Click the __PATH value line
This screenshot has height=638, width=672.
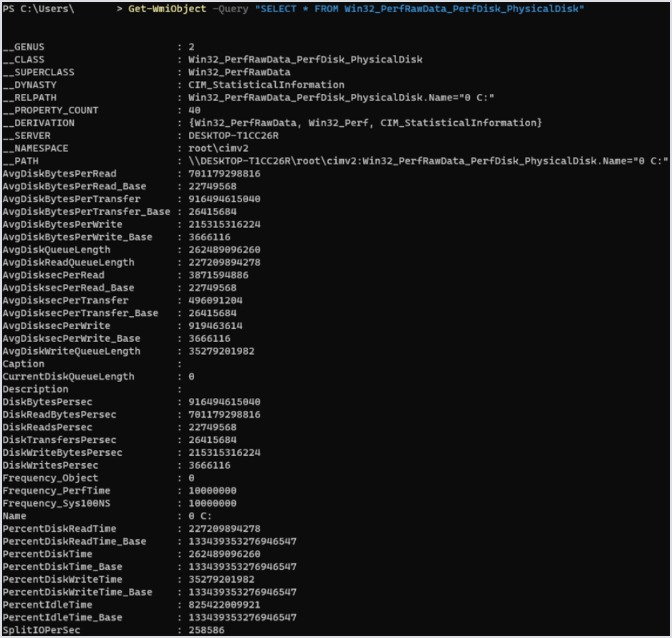pyautogui.click(x=428, y=161)
